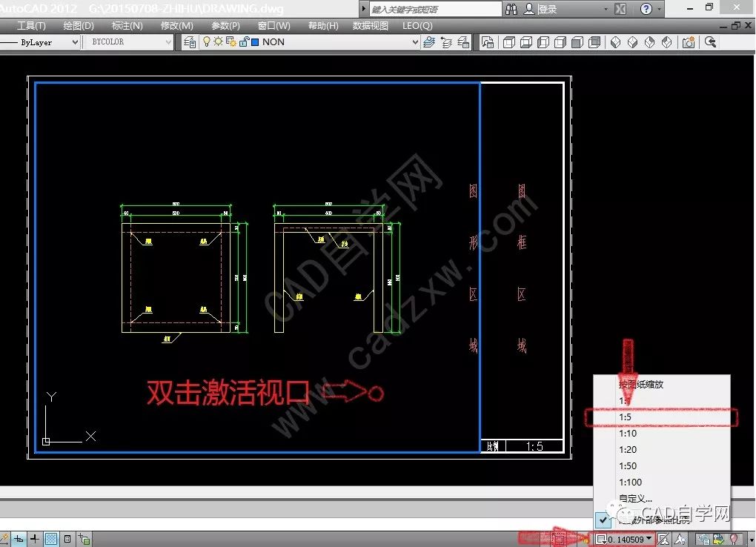
Task: Select the NE Isometric view icon
Action: tap(649, 42)
